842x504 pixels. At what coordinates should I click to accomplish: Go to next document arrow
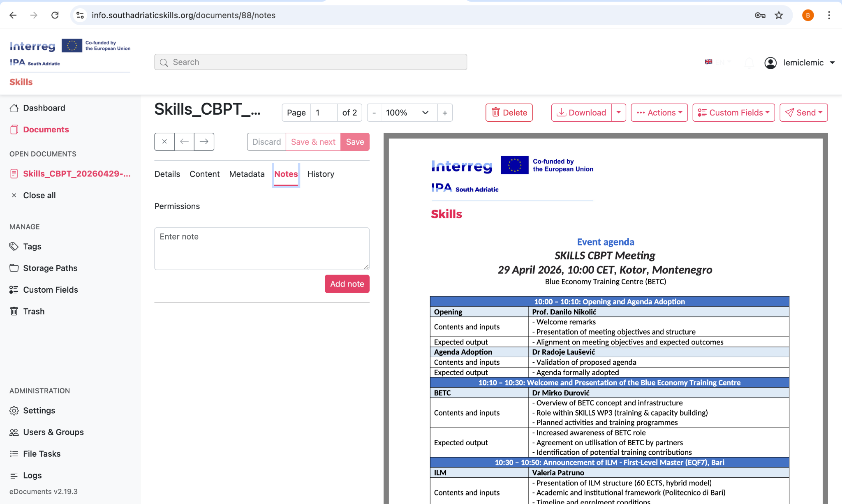[x=204, y=142]
